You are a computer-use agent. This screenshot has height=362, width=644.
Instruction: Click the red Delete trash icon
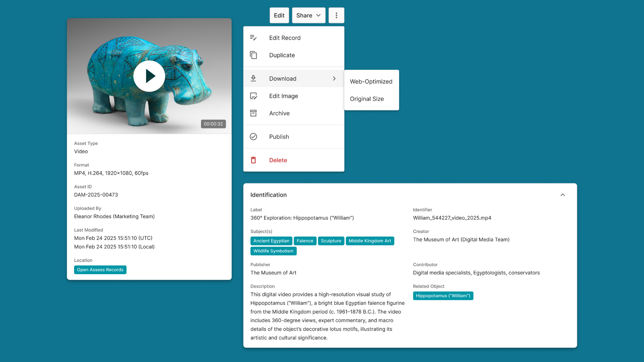253,160
